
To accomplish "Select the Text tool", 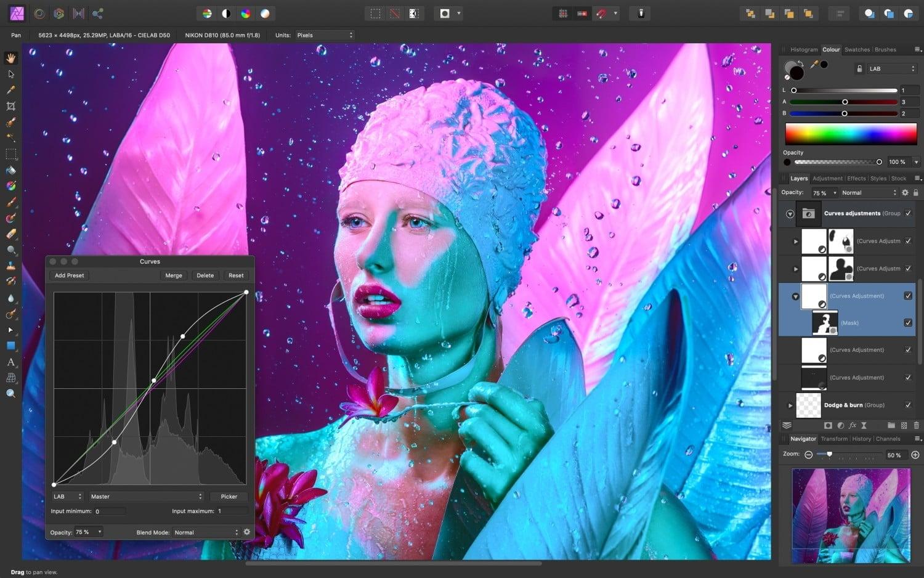I will [10, 362].
